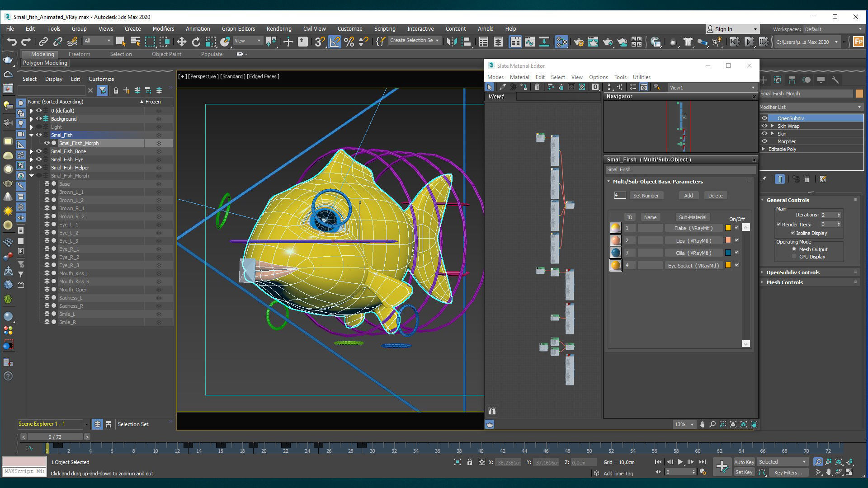Click the Set Number button

[646, 196]
